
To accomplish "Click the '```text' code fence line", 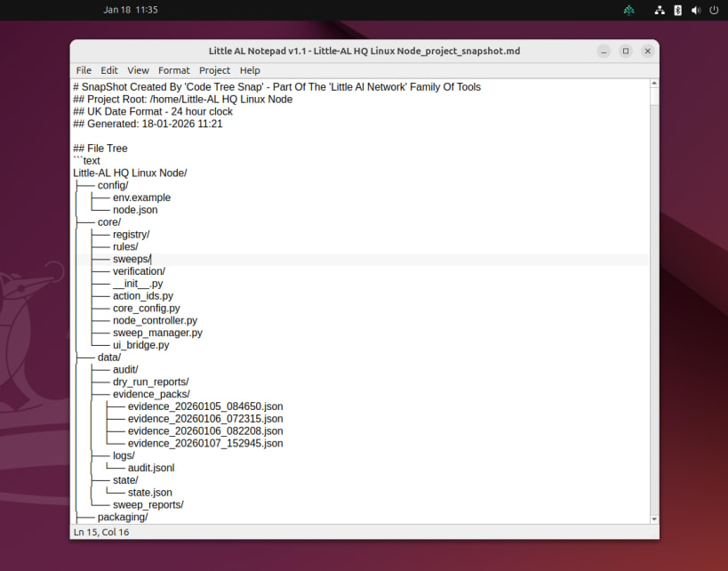I will pos(87,161).
